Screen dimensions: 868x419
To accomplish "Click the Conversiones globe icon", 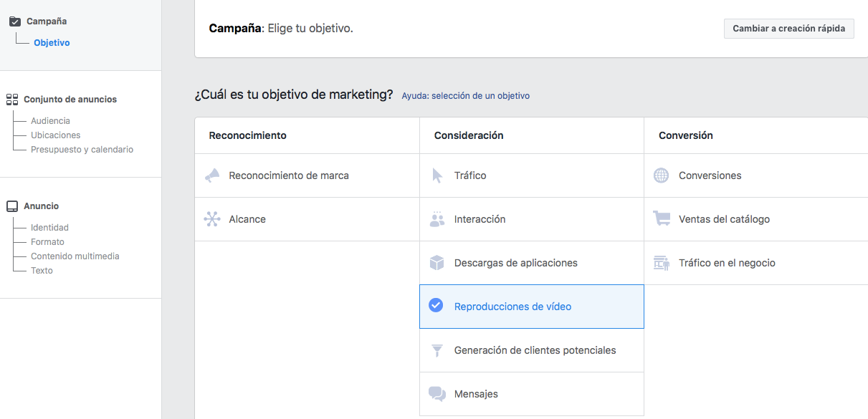I will pos(661,175).
